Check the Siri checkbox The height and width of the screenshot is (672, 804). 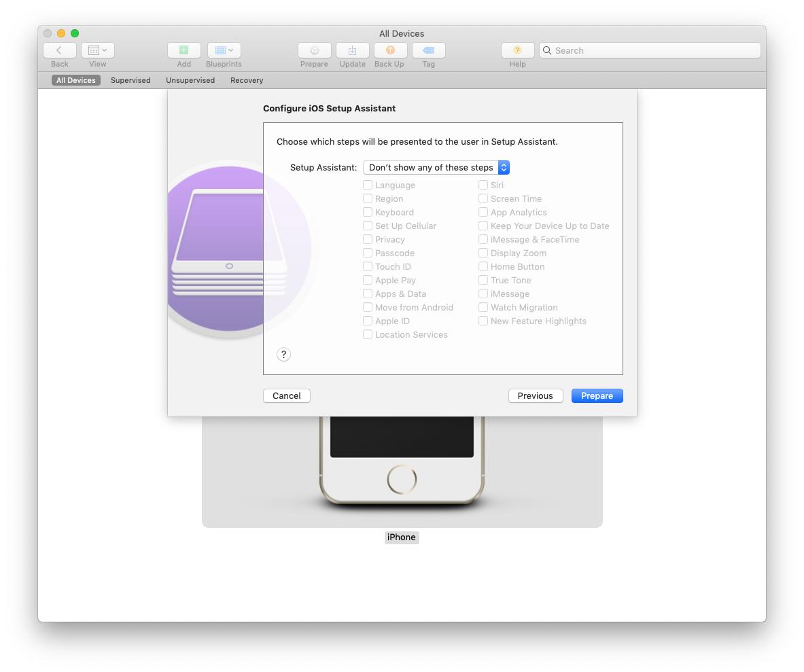483,185
